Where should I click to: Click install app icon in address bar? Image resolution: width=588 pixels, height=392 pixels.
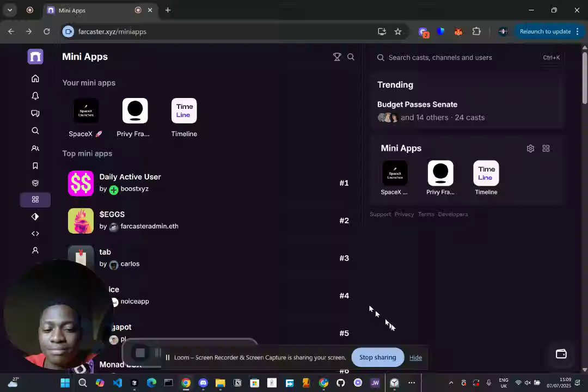click(382, 32)
